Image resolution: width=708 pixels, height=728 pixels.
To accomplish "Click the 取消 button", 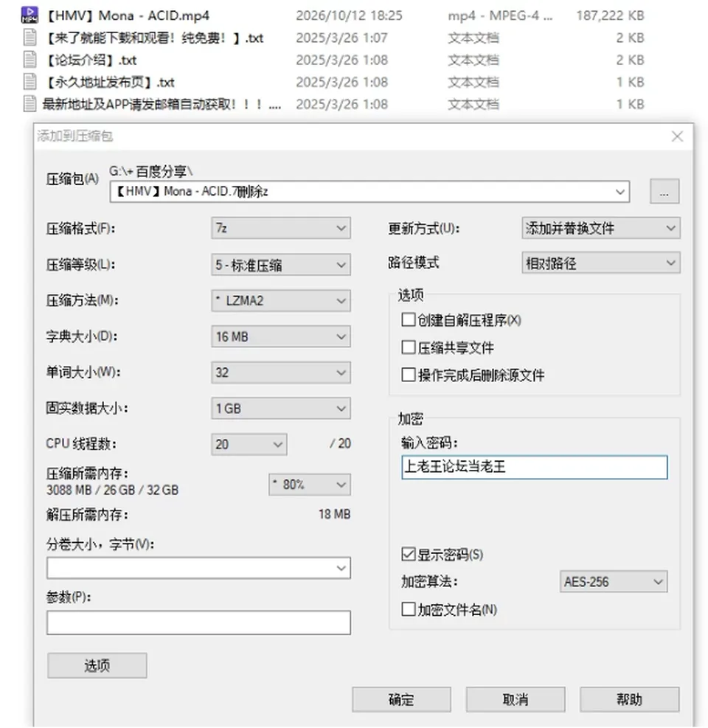I will [516, 699].
